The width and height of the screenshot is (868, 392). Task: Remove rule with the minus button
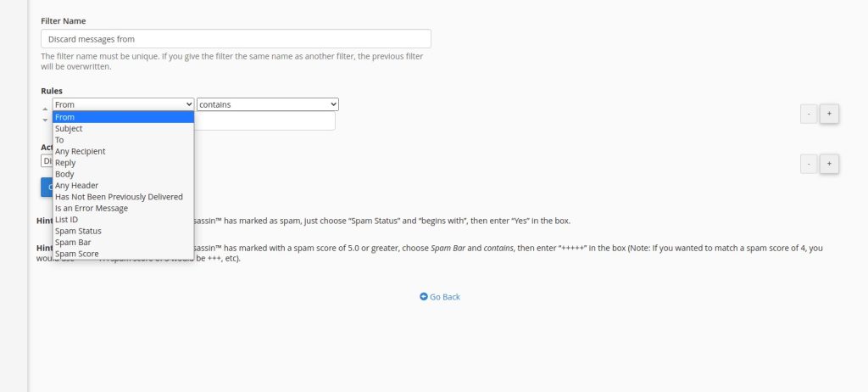[x=809, y=114]
